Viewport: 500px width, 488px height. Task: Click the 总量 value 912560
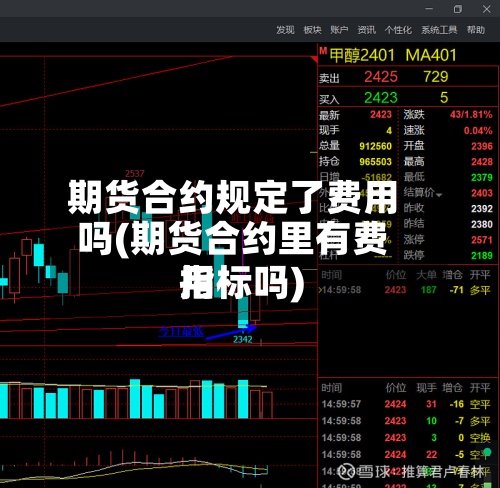click(x=375, y=146)
